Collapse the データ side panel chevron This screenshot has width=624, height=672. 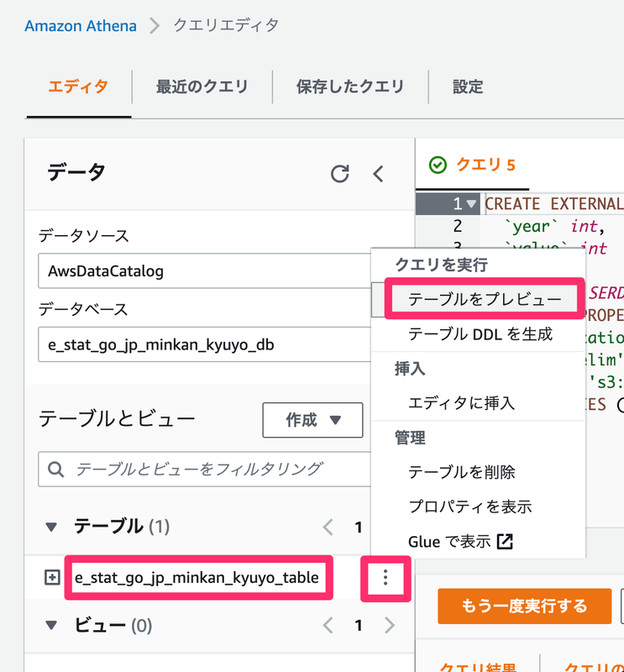[378, 174]
